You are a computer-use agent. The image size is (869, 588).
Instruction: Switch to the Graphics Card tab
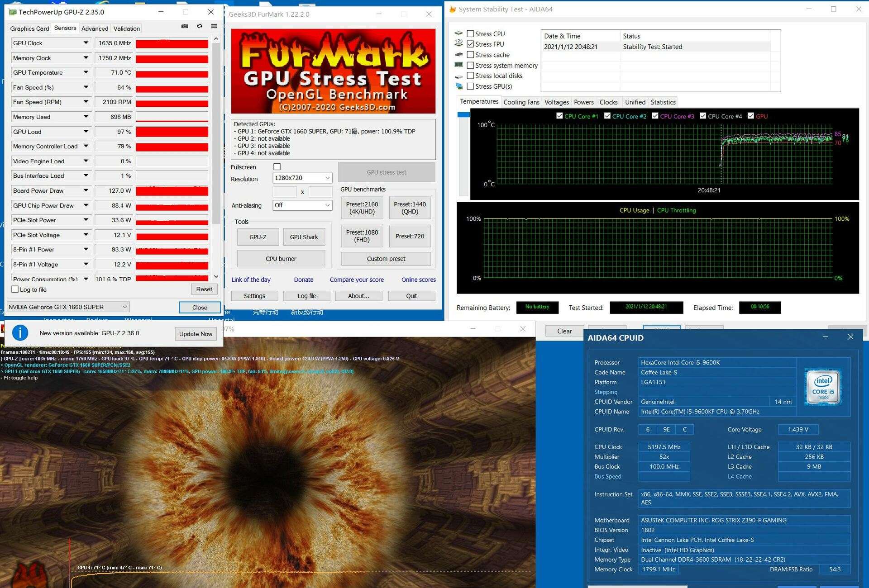tap(29, 28)
